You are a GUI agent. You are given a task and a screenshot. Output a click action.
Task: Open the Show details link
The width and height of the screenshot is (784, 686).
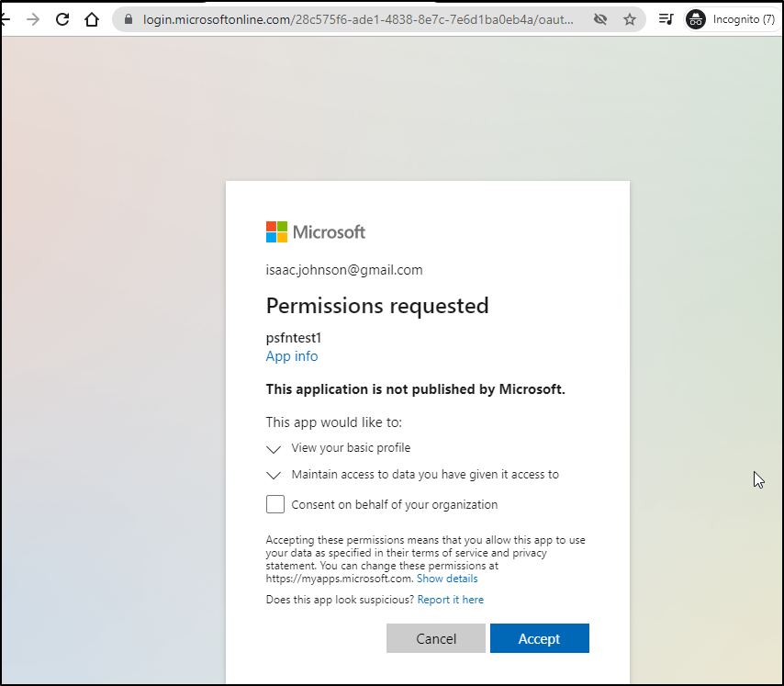(x=447, y=579)
